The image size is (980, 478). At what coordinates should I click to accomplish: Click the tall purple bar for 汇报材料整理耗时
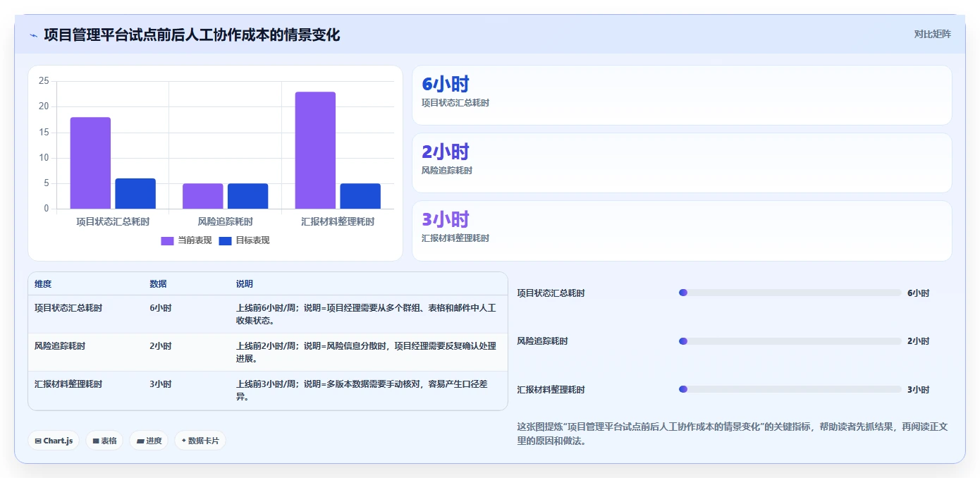pyautogui.click(x=316, y=150)
